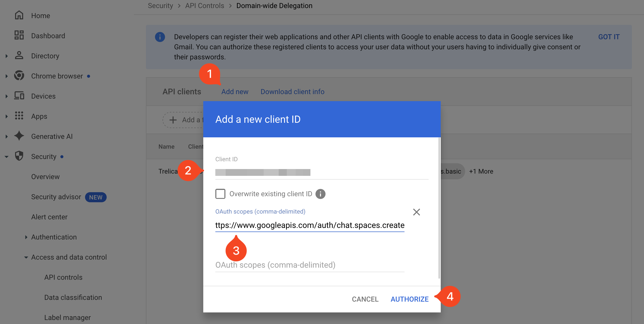Click the Authentication menu label

tap(54, 237)
